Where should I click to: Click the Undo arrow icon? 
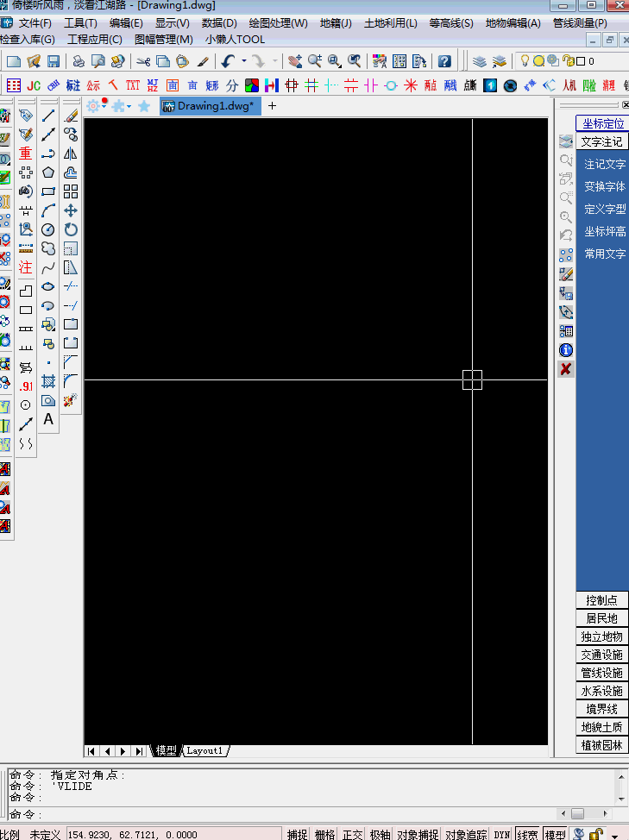click(229, 61)
